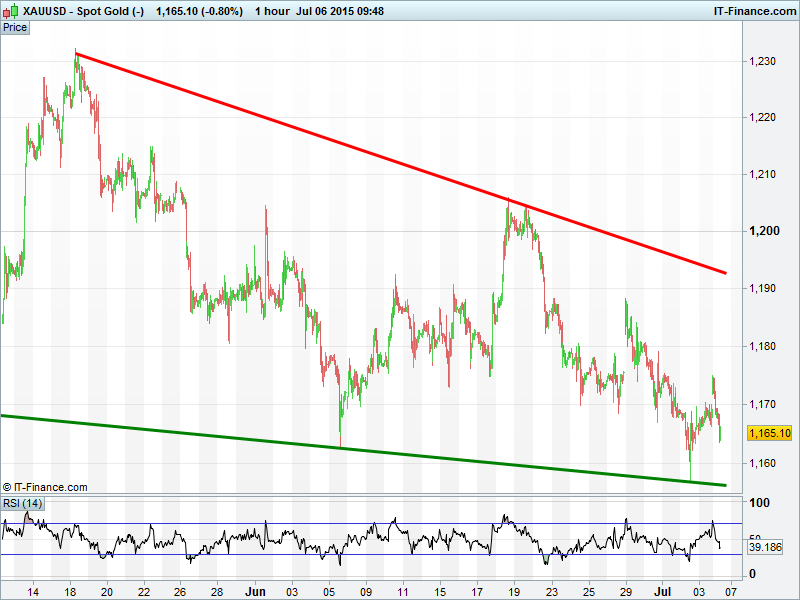Viewport: 800px width, 600px height.
Task: Click the RSI (14) indicator label
Action: (22, 503)
